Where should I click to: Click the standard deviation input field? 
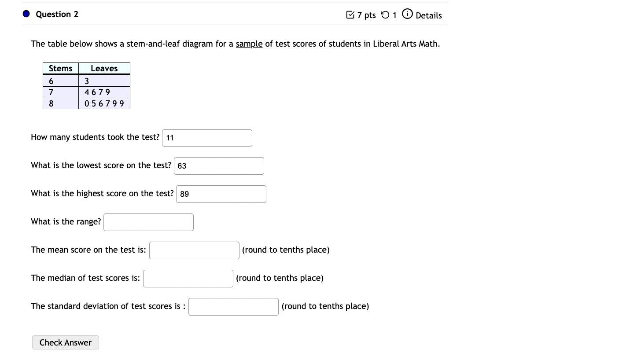pos(233,306)
